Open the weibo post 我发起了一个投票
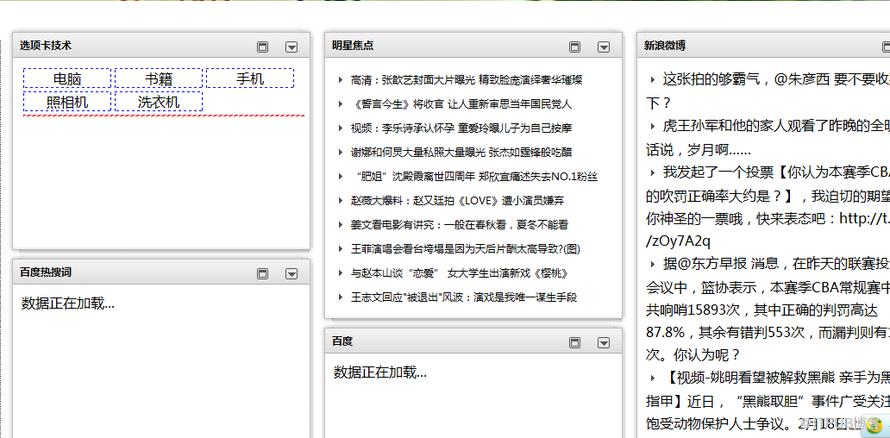 [x=767, y=207]
